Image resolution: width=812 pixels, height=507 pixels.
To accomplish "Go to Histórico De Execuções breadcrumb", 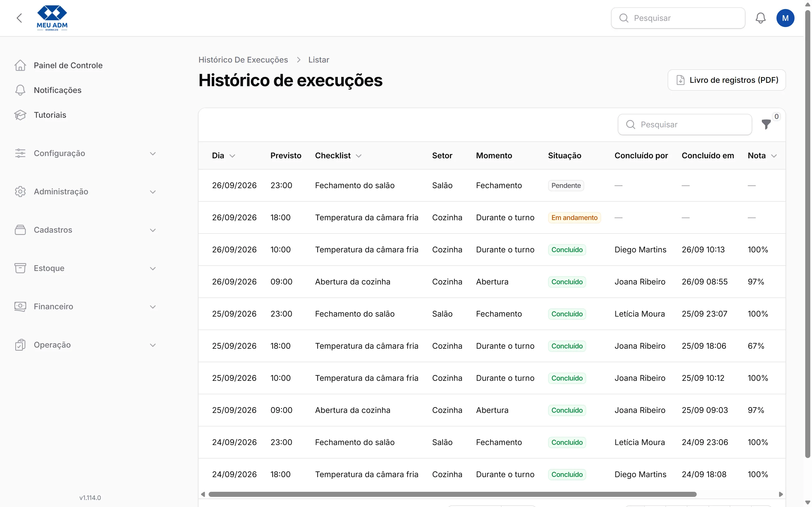I will [x=243, y=60].
